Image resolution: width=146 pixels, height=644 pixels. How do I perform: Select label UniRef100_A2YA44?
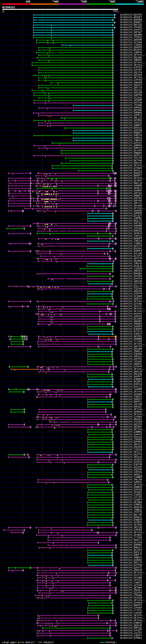[x=131, y=42]
